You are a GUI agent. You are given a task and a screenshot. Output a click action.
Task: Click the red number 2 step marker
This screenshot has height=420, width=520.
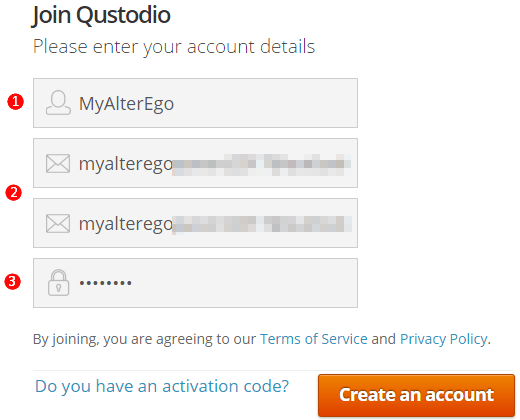14,193
